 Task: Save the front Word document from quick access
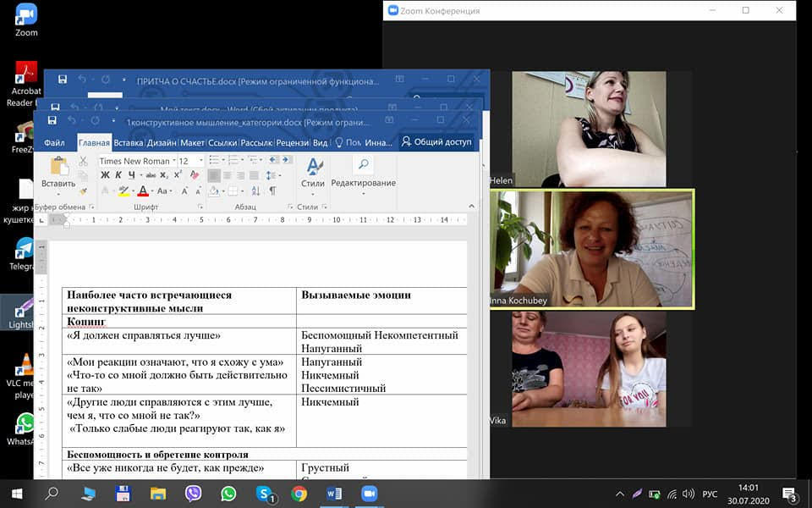click(52, 121)
